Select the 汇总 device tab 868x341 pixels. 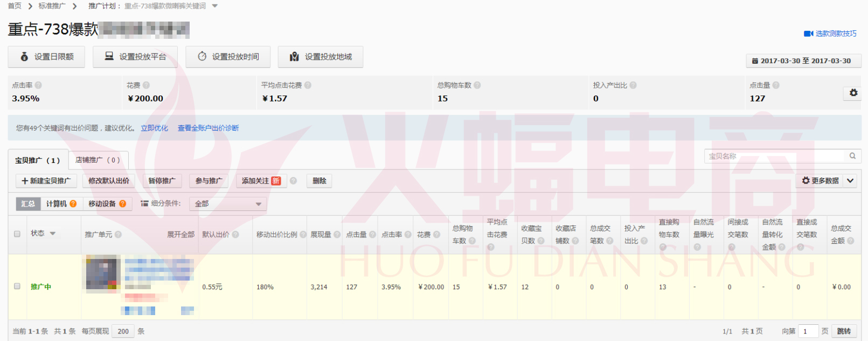(x=28, y=203)
